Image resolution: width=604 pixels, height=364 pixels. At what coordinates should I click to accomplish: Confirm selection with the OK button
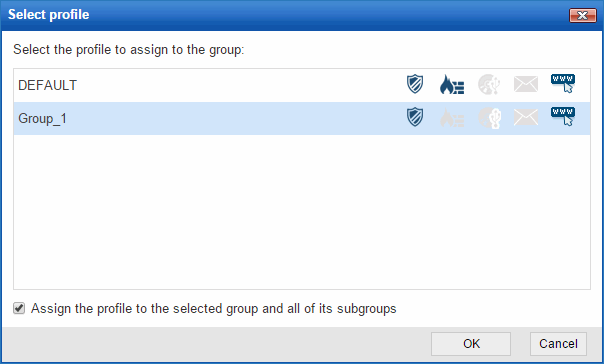pyautogui.click(x=471, y=344)
